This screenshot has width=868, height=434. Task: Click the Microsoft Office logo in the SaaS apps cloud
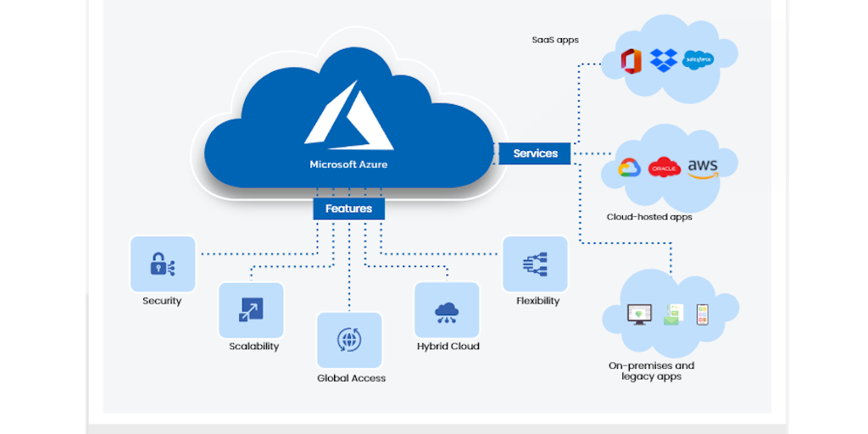(631, 61)
